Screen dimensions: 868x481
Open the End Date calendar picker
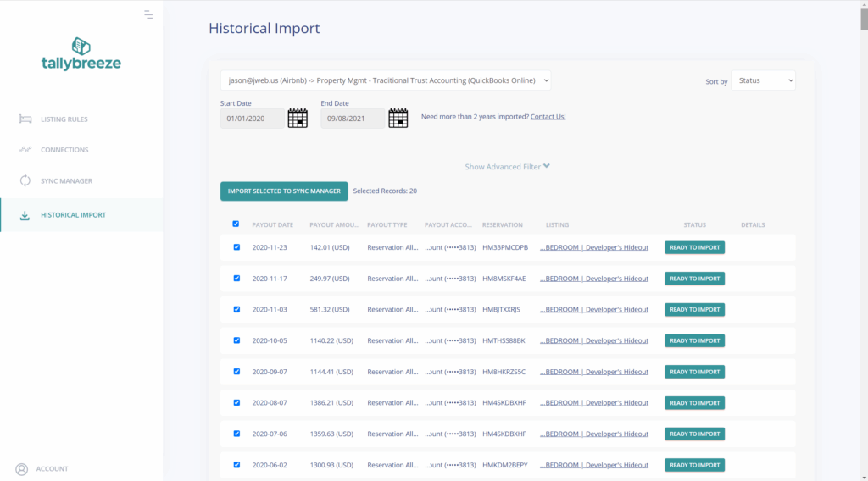pyautogui.click(x=398, y=118)
